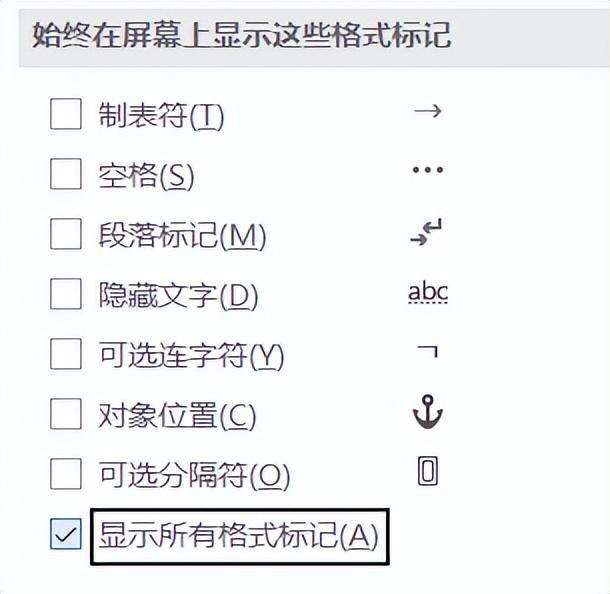
Task: Enable the 可选分隔符(O) checkbox
Action: (66, 473)
